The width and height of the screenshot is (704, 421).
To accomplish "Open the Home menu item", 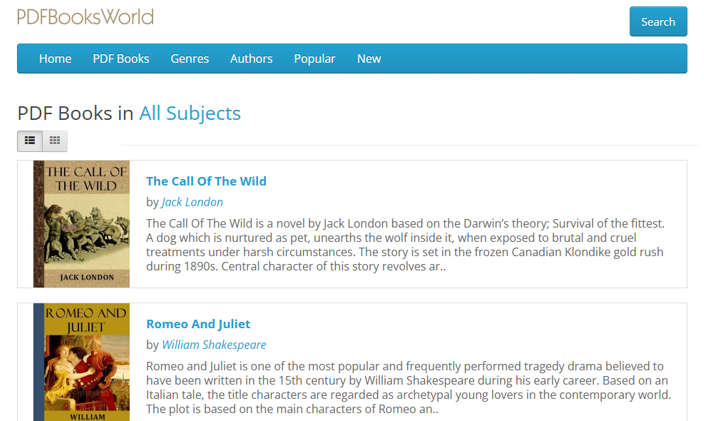I will click(x=55, y=59).
